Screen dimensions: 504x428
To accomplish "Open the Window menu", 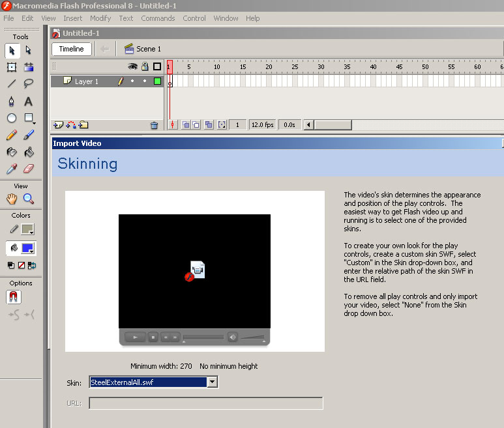I will 226,18.
